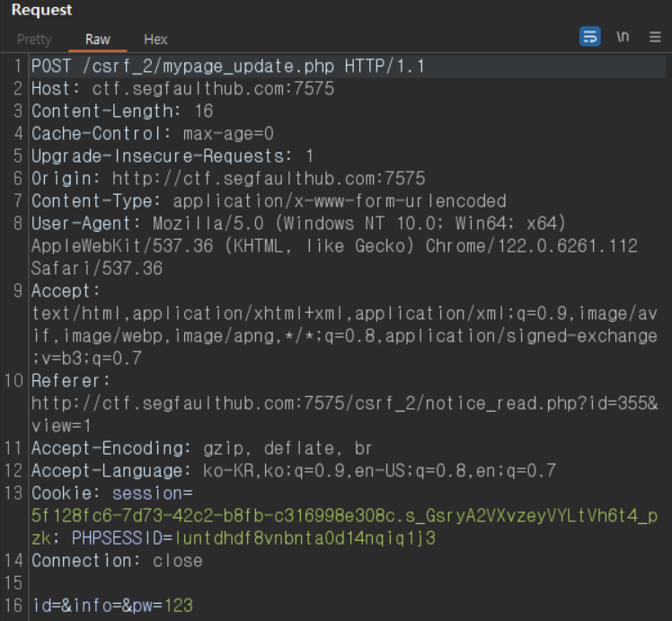Click the Cache-Control: max-age=0 line
The image size is (672, 621).
point(153,134)
